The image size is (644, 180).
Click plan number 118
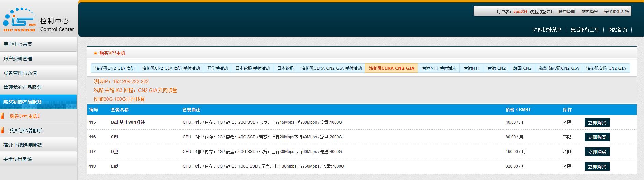[92, 166]
